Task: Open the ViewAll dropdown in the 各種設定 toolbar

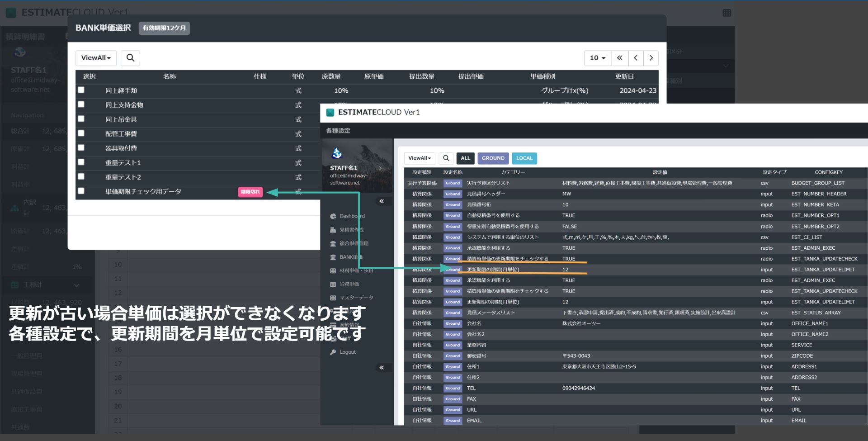Action: click(x=420, y=158)
